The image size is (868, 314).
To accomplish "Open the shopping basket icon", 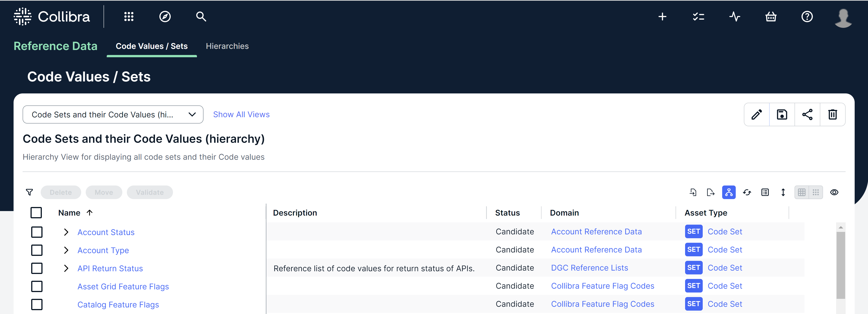I will point(771,17).
